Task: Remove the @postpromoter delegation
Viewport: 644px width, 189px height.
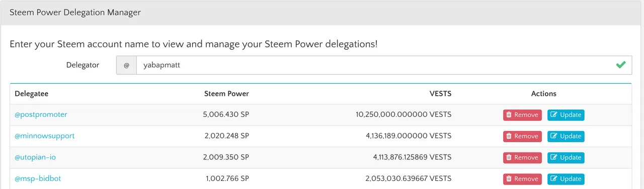Action: (522, 115)
